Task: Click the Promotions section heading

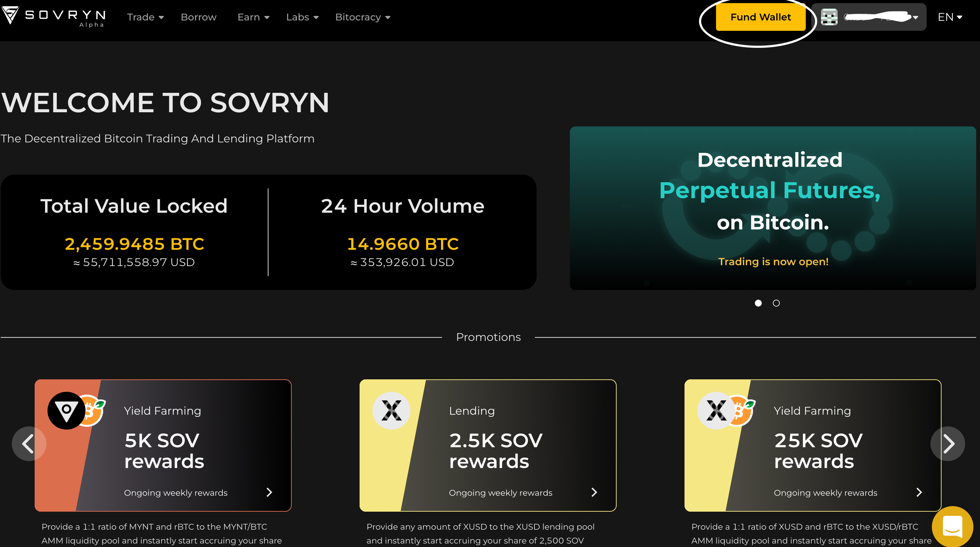Action: [x=488, y=337]
